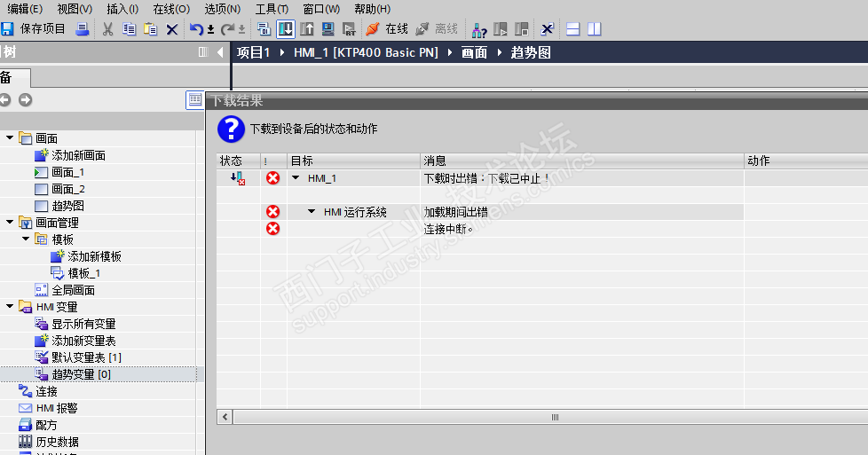Open the 工具(T) menu
868x455 pixels.
[272, 9]
